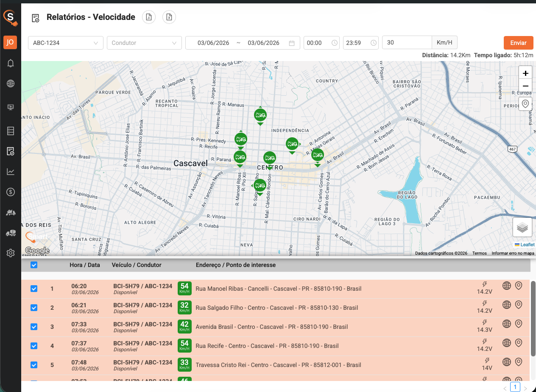Open globe icon for row 07:37
Image resolution: width=536 pixels, height=392 pixels.
506,343
